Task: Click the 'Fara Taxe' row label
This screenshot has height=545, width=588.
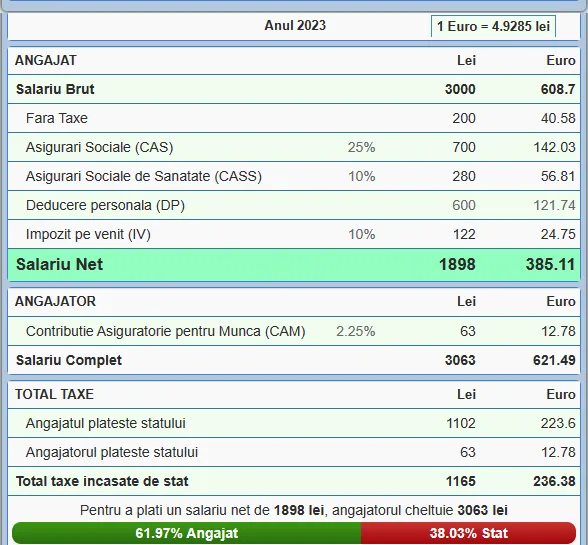Action: (x=57, y=118)
